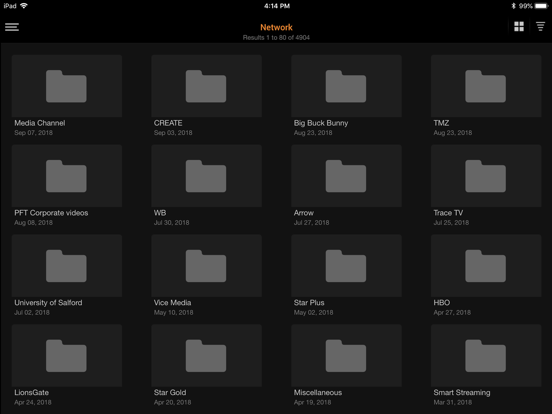This screenshot has height=414, width=552.
Task: Open the Trace TV folder icon
Action: 485,176
